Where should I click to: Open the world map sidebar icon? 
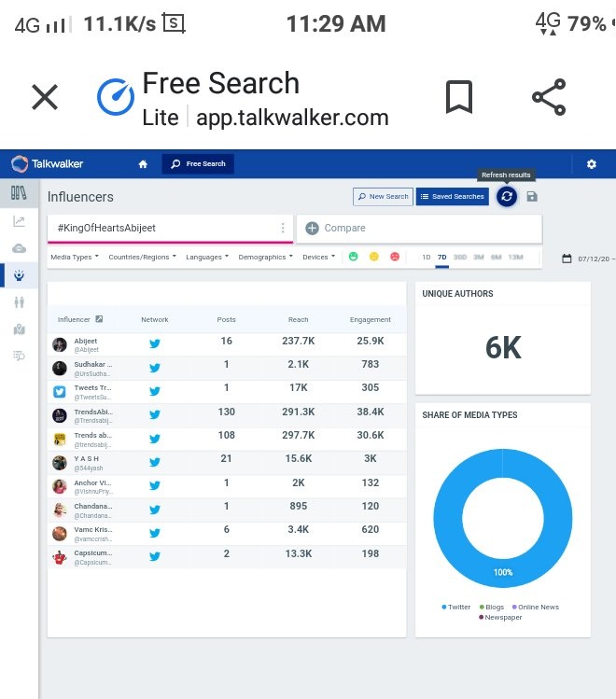pos(19,329)
